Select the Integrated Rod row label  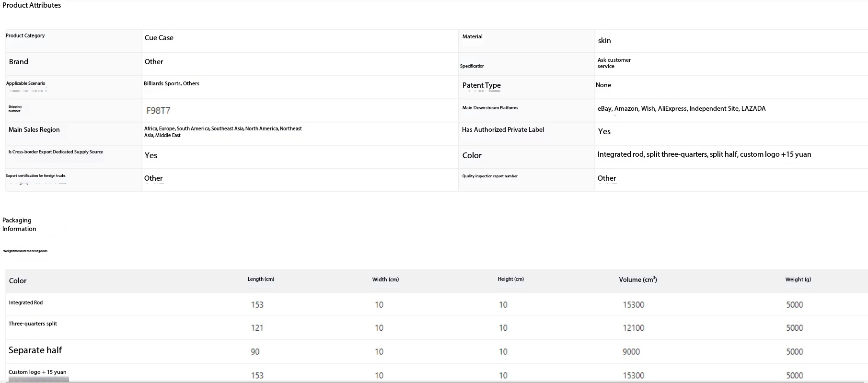pyautogui.click(x=26, y=302)
